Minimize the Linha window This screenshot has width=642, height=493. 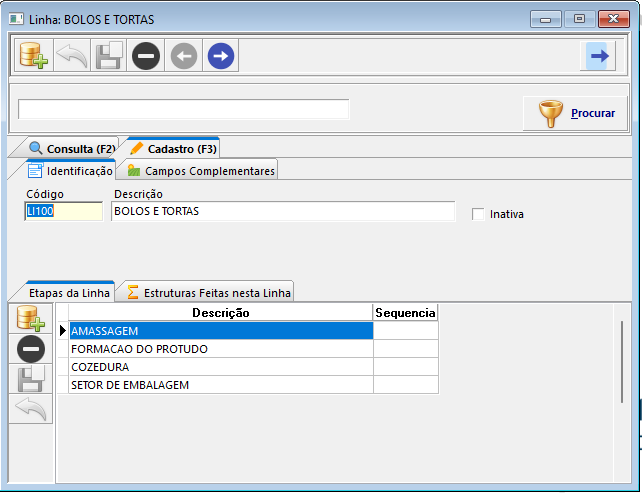(545, 19)
